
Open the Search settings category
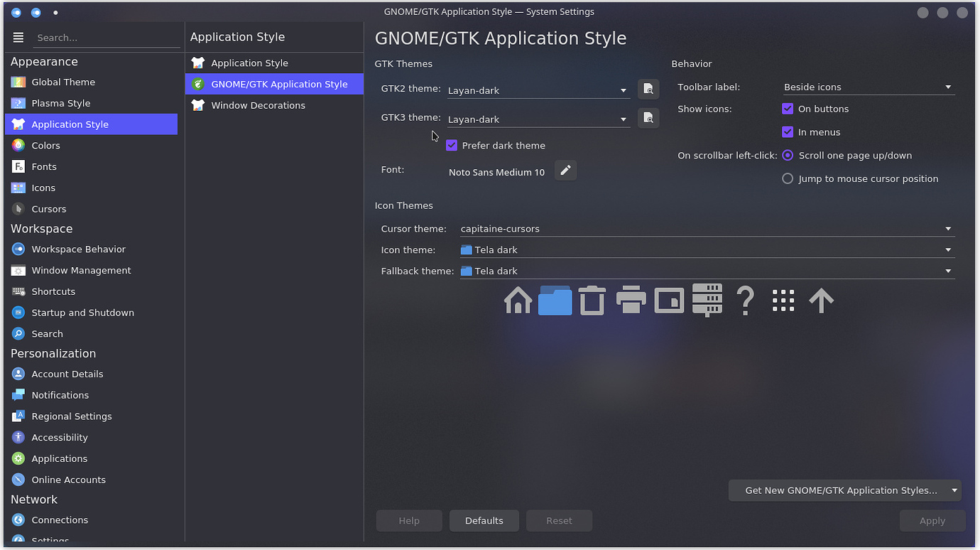[91, 334]
